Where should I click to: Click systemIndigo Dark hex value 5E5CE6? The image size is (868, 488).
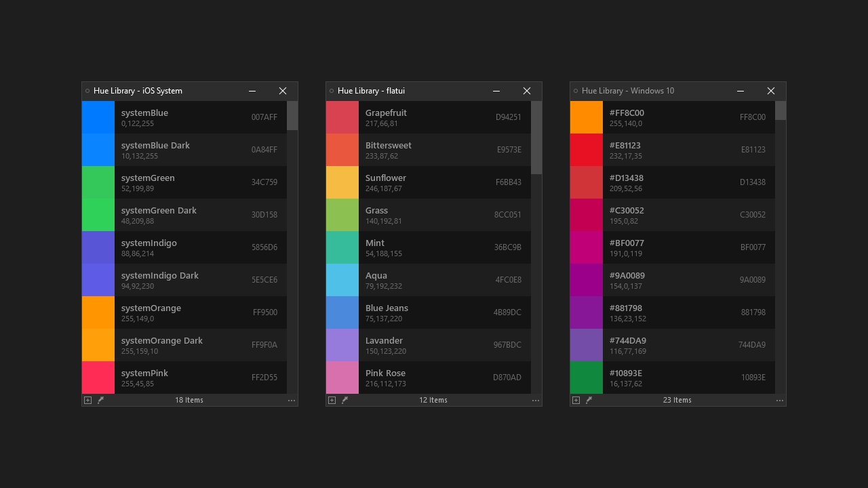click(264, 280)
